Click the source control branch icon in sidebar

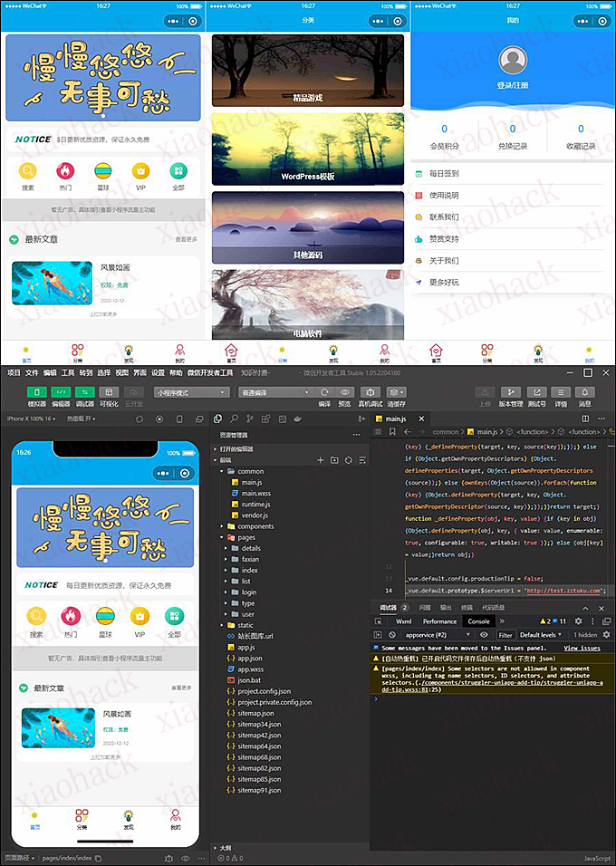click(250, 419)
